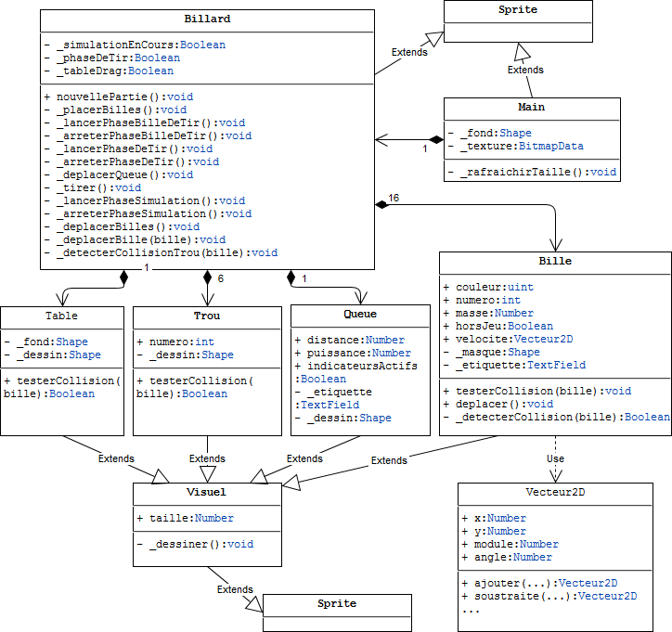Select the _tableDrag:Boolean attribute

pyautogui.click(x=109, y=71)
